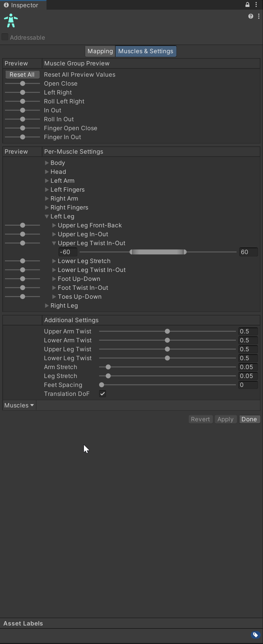
Task: Click the Feet Spacing value field
Action: click(248, 385)
